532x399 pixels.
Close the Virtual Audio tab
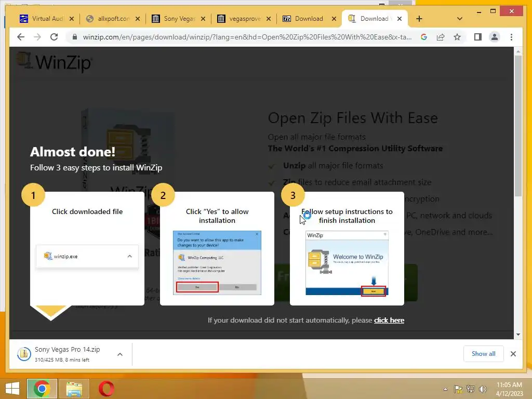point(72,19)
